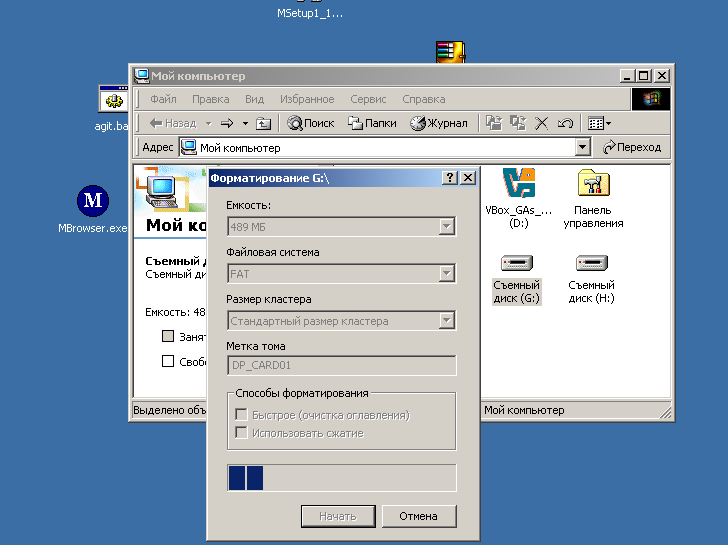Click the forward arrow in the toolbar
The width and height of the screenshot is (728, 545).
click(227, 123)
